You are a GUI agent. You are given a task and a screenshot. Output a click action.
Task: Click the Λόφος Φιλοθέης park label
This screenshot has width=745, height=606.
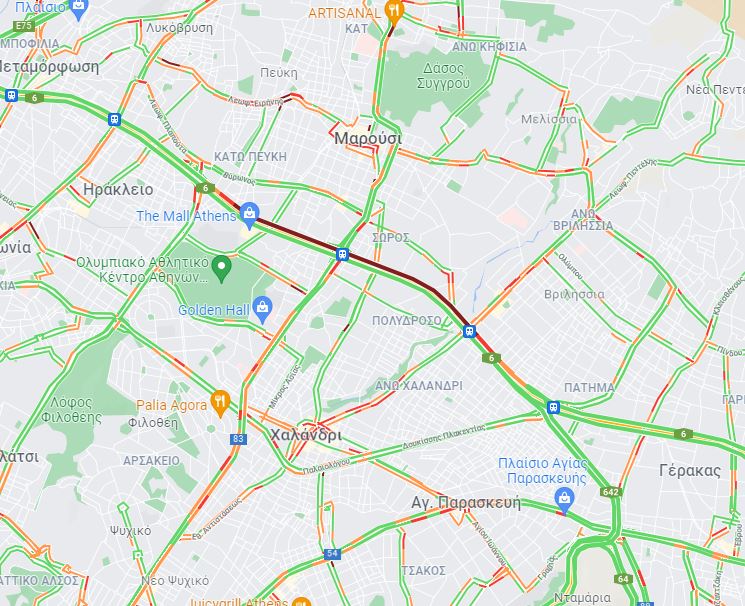coord(71,410)
